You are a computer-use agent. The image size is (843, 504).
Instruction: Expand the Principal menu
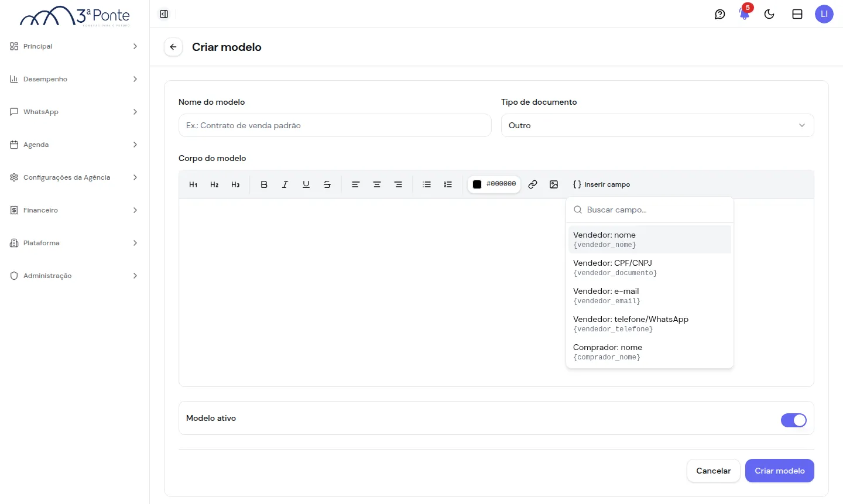point(74,46)
